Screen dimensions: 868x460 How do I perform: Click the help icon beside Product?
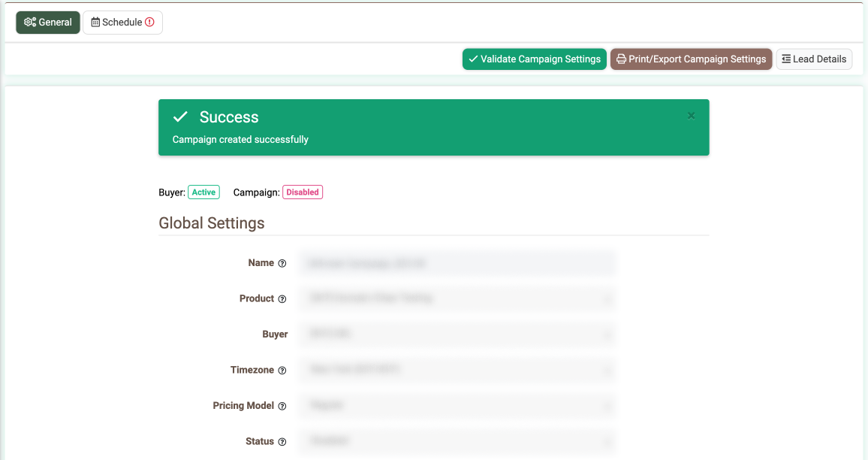282,299
